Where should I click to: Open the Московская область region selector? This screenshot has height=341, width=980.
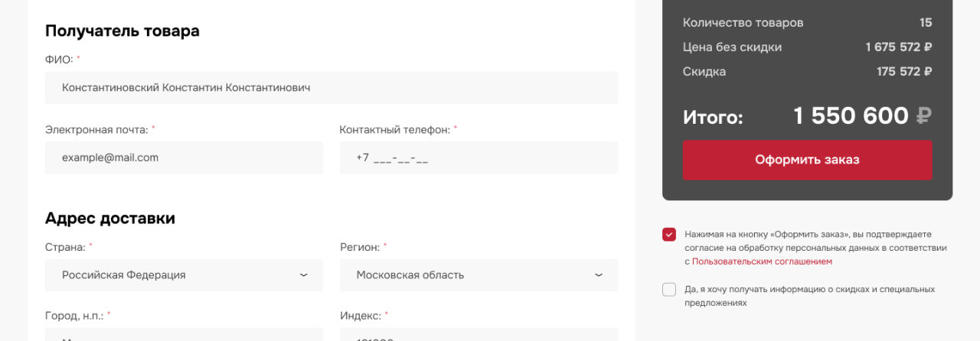tap(479, 275)
